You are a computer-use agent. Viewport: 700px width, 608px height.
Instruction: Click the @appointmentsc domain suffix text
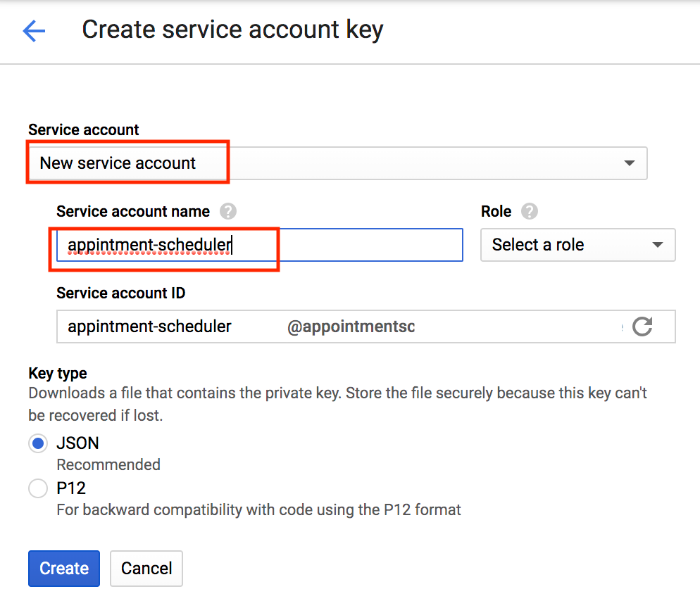351,327
